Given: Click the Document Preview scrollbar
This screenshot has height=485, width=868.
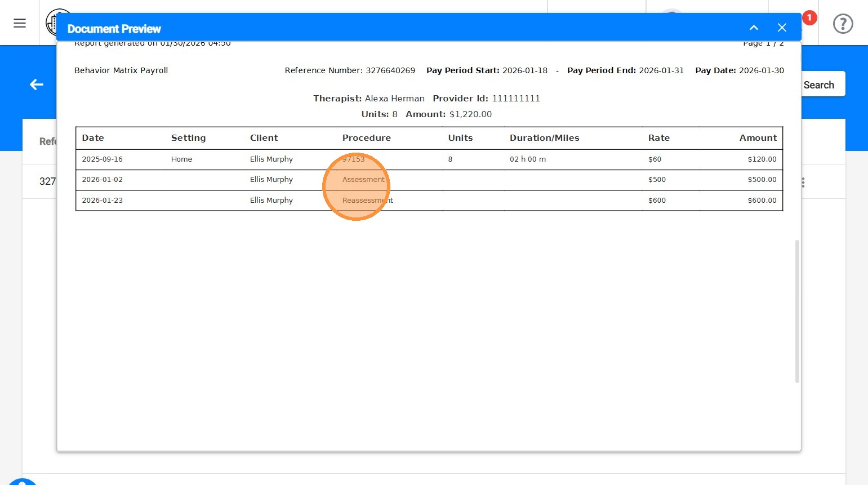Looking at the screenshot, I should coord(797,312).
